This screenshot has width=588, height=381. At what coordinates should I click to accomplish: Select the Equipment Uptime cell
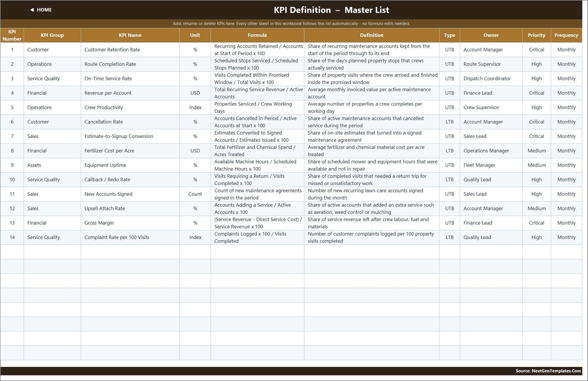[130, 165]
